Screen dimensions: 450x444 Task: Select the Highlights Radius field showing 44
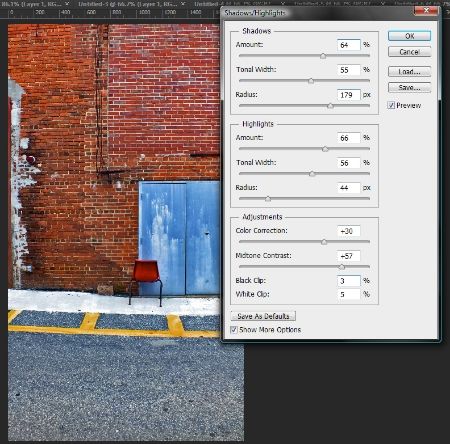tap(349, 188)
